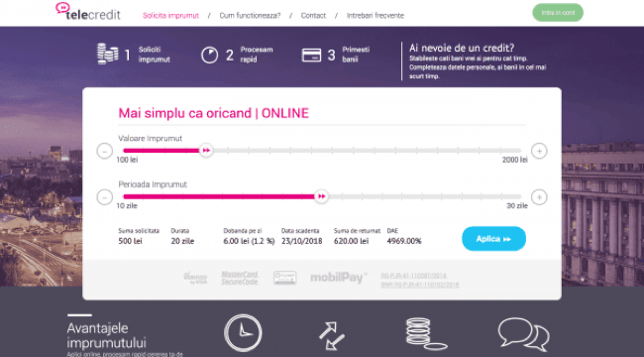Click the 'Avantajele imprumutului' heading

[x=106, y=335]
